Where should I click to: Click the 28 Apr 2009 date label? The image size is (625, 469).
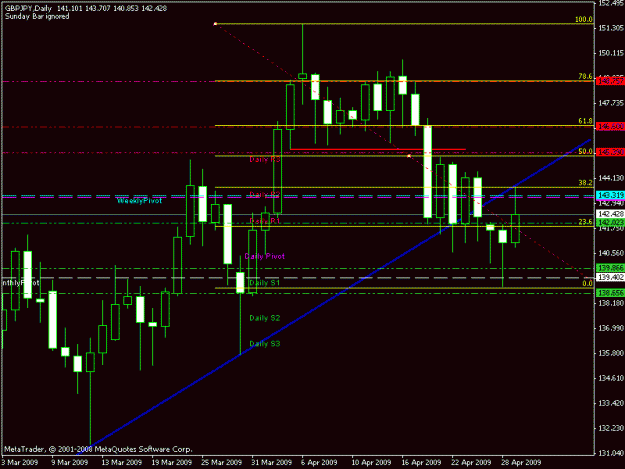521,462
